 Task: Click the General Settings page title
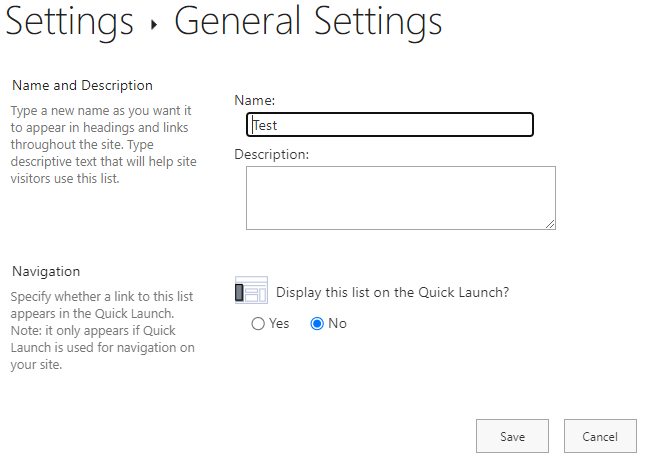coord(308,21)
